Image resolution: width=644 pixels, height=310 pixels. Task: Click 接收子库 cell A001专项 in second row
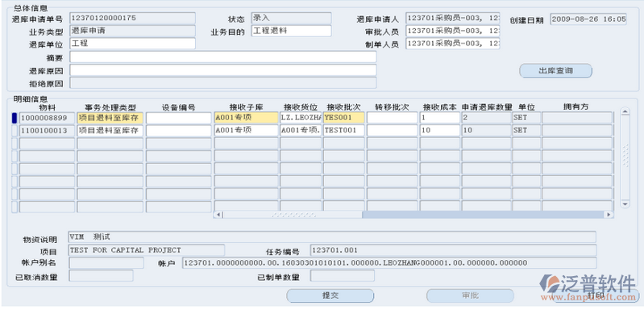point(246,131)
